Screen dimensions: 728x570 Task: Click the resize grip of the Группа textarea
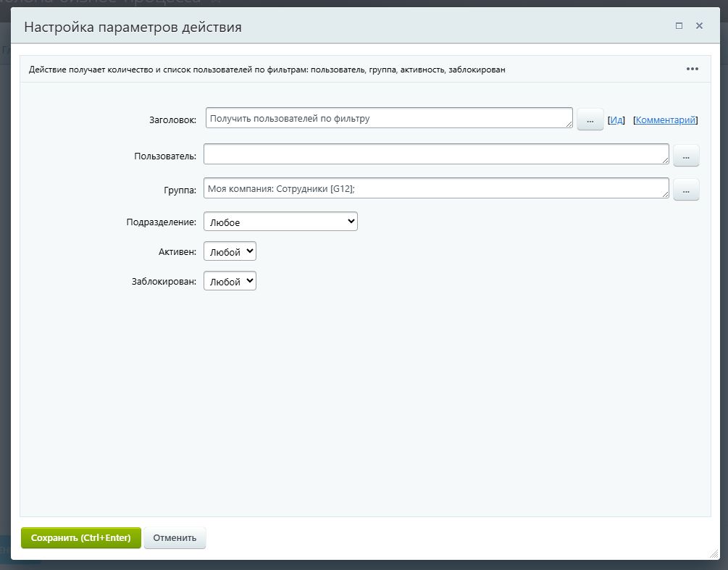(665, 195)
